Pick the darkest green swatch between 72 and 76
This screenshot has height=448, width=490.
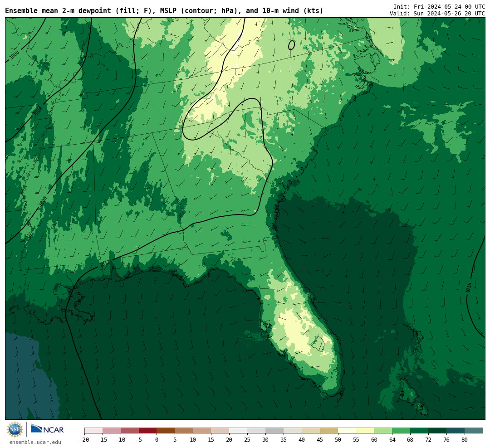(438, 431)
